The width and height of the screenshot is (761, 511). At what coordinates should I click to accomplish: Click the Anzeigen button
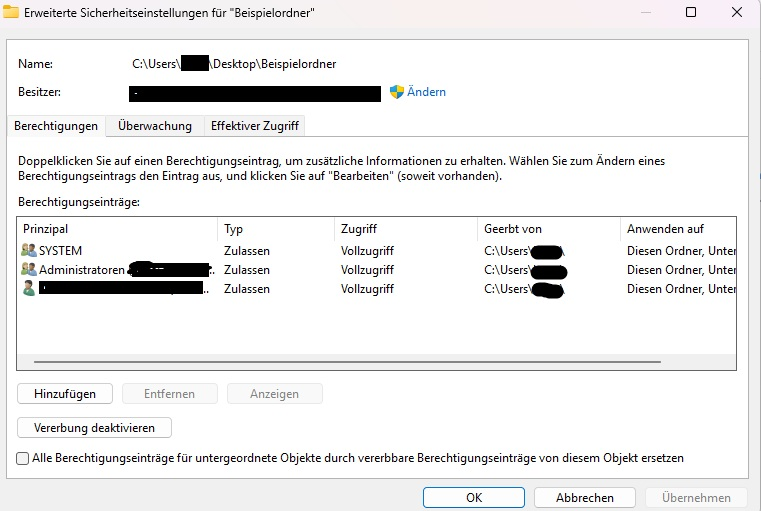274,394
